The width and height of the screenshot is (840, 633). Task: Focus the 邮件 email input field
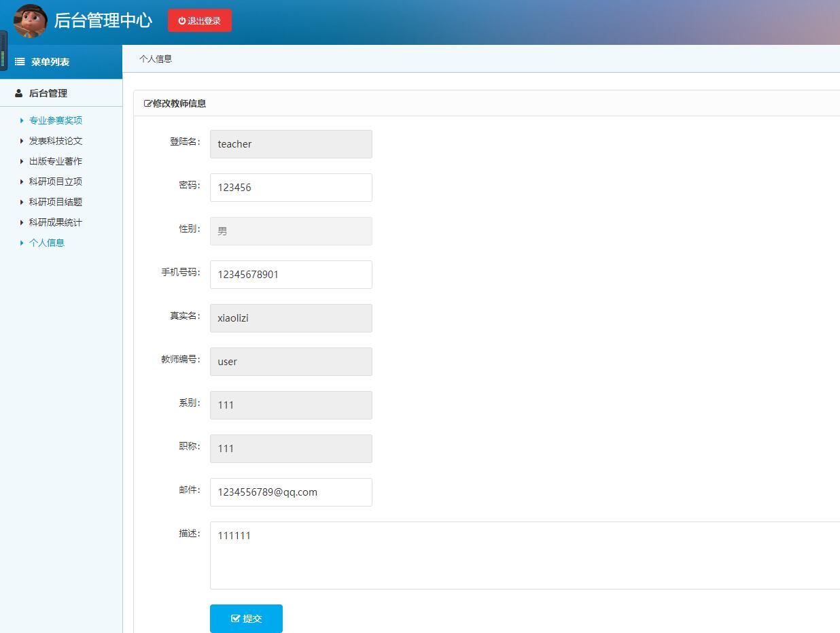coord(291,492)
